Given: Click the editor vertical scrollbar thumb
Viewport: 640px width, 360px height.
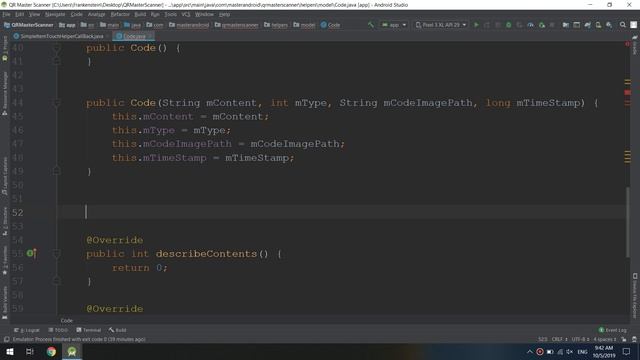Looking at the screenshot, I should [x=627, y=222].
